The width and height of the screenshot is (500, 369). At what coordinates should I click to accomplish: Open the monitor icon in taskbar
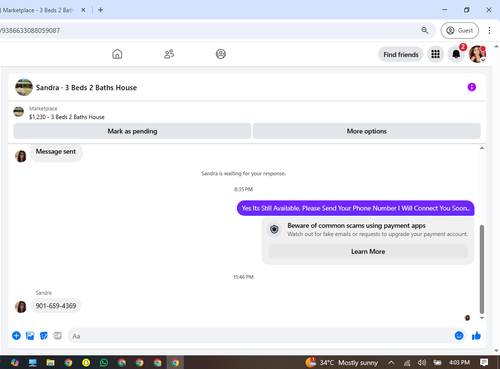coord(33,362)
